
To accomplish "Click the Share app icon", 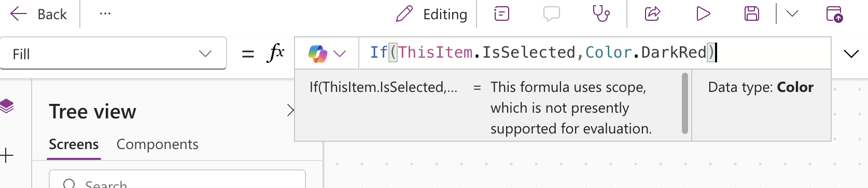I will (x=652, y=14).
